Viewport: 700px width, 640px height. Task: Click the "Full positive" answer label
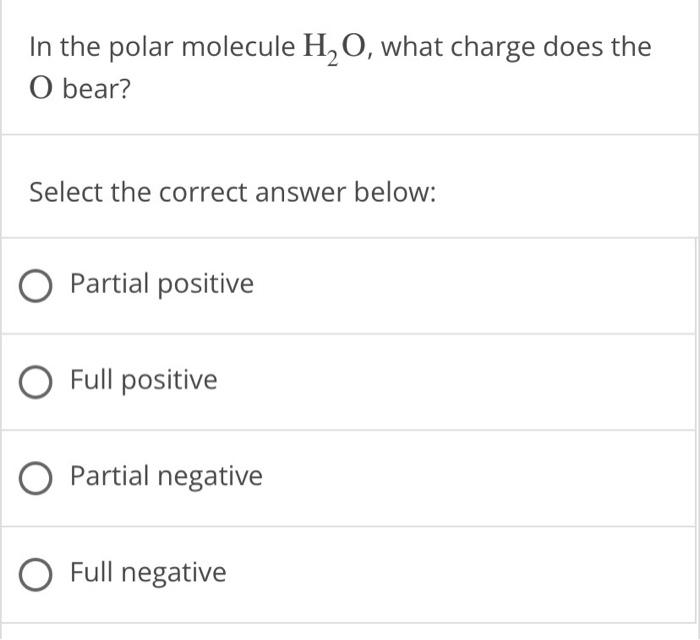coord(143,380)
